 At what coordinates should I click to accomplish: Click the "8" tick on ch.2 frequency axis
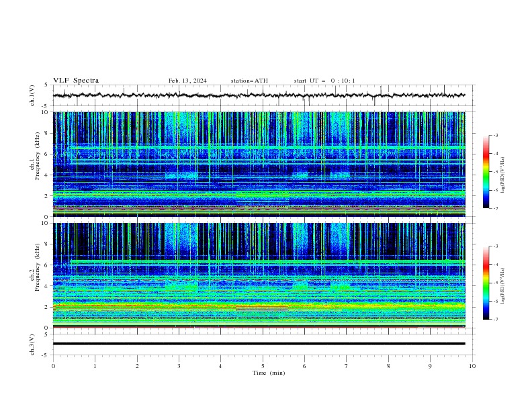tap(46, 244)
